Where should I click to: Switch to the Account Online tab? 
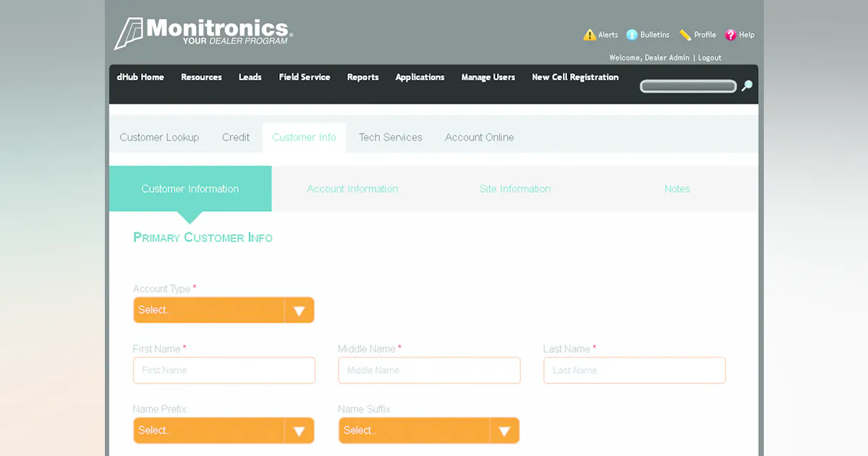[x=480, y=138]
